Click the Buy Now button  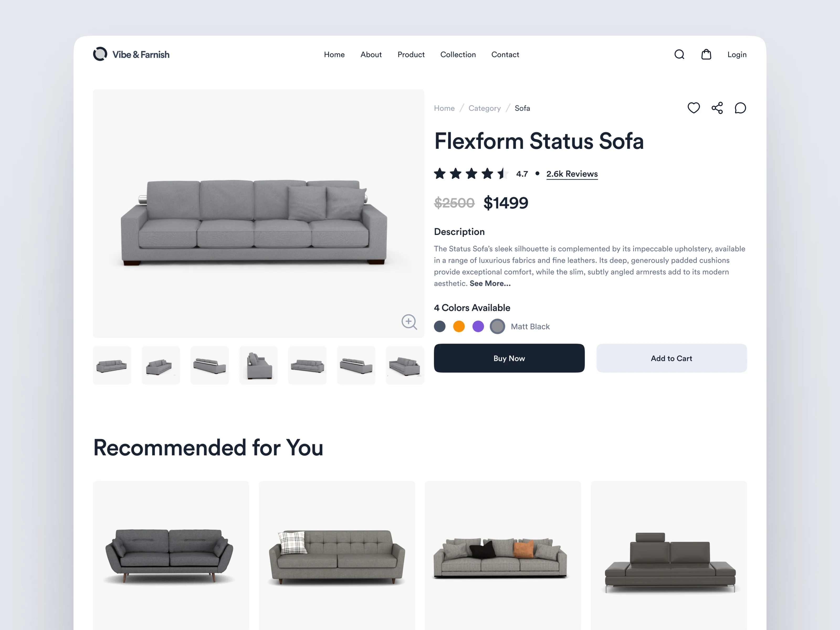click(509, 358)
